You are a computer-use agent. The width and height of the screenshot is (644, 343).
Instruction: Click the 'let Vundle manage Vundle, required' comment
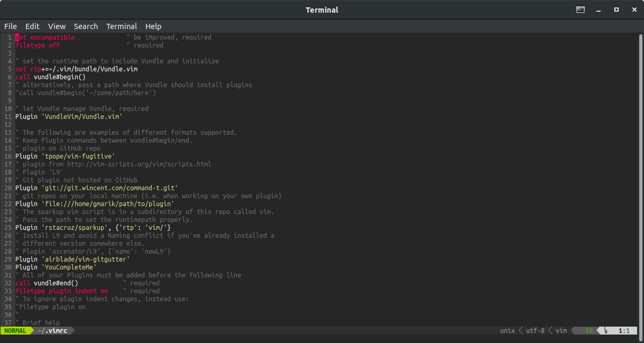[x=82, y=109]
